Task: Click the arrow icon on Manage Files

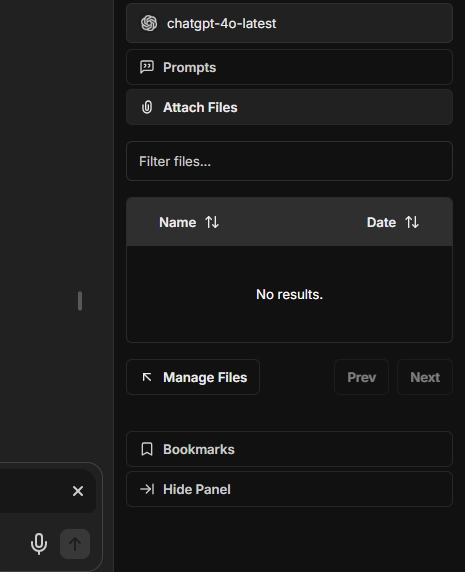Action: point(147,377)
